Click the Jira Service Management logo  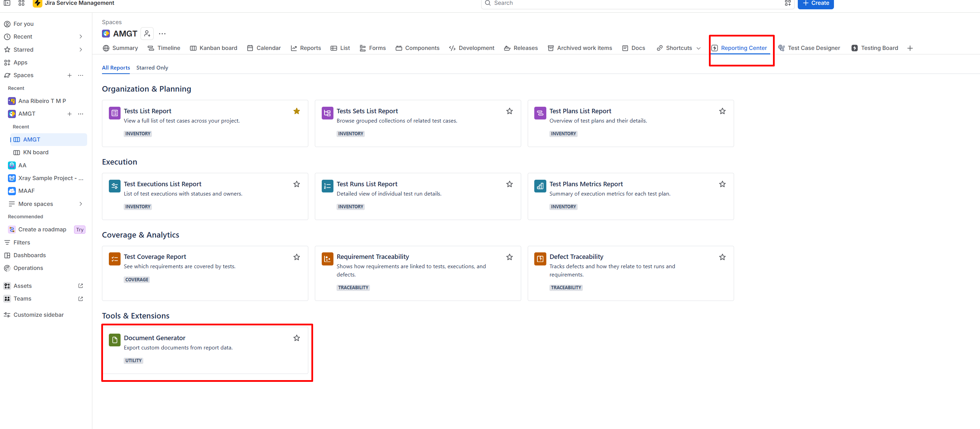click(x=37, y=3)
